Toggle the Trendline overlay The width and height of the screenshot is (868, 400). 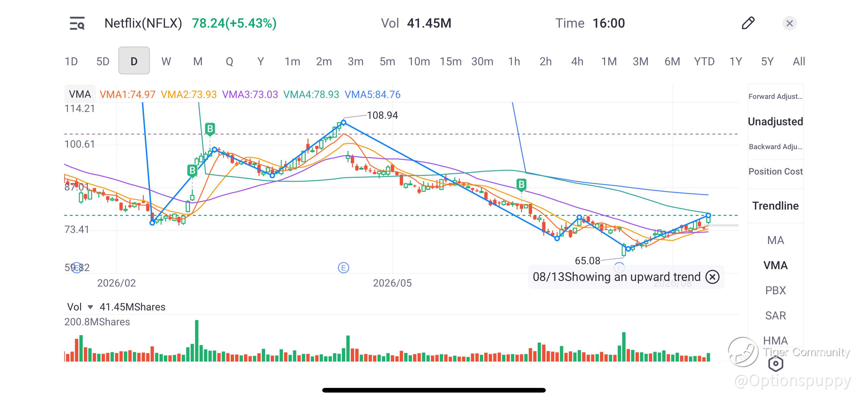[x=775, y=206]
